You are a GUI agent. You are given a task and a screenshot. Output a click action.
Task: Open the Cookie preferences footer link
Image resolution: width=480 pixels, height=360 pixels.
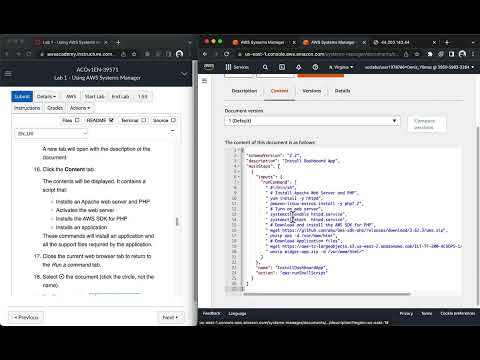click(x=458, y=313)
